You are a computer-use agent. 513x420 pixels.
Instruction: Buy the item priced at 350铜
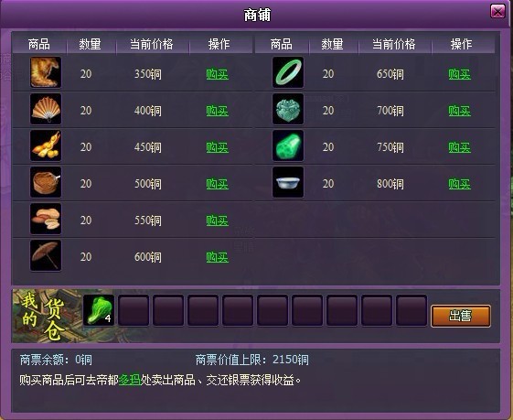[x=218, y=74]
